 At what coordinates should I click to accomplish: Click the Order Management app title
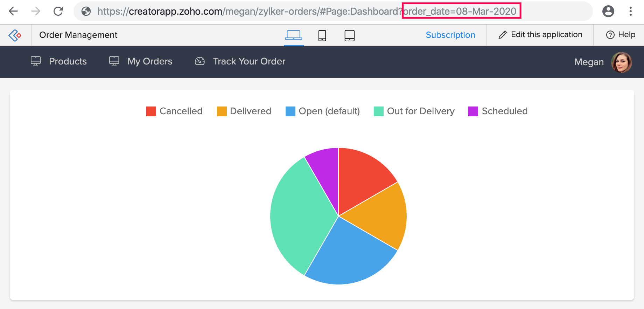click(78, 35)
